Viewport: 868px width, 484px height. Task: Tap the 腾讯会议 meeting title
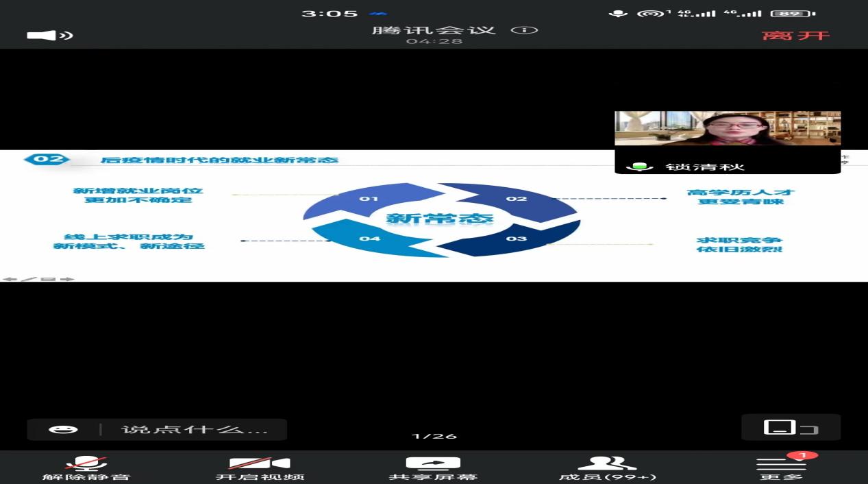pyautogui.click(x=434, y=30)
